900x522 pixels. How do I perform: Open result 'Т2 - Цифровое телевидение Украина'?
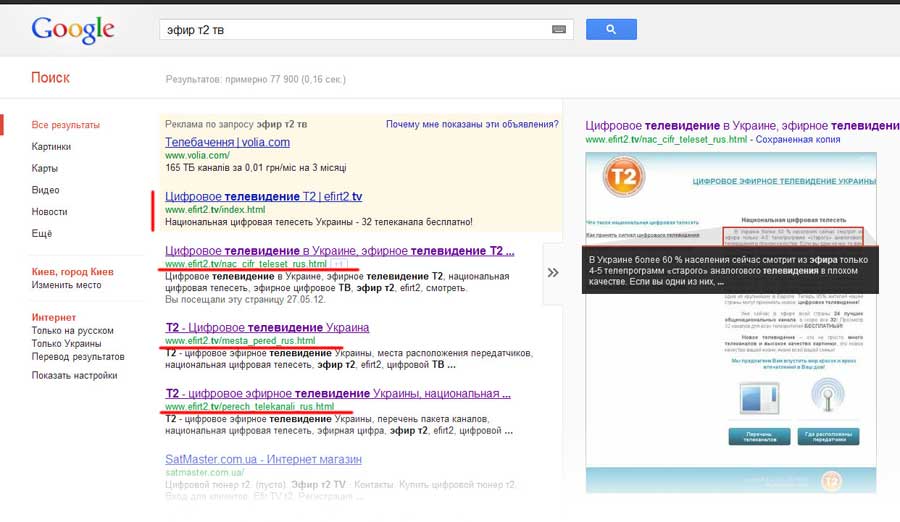point(267,327)
